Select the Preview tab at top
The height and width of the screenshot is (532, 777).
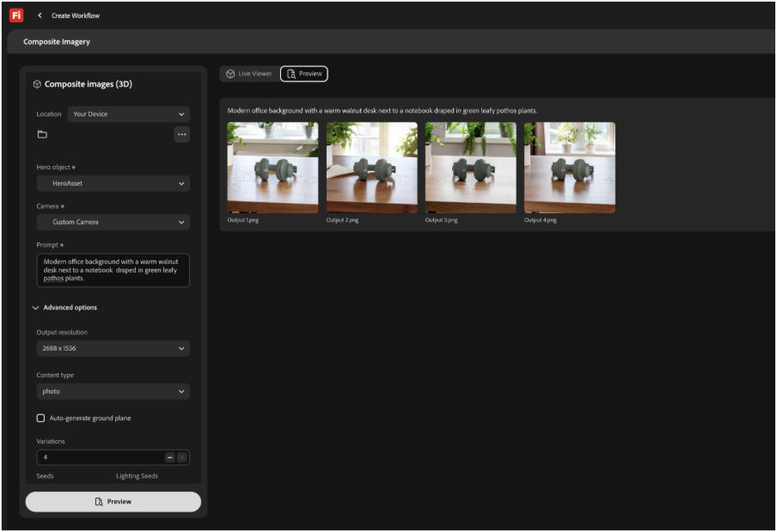click(x=304, y=74)
